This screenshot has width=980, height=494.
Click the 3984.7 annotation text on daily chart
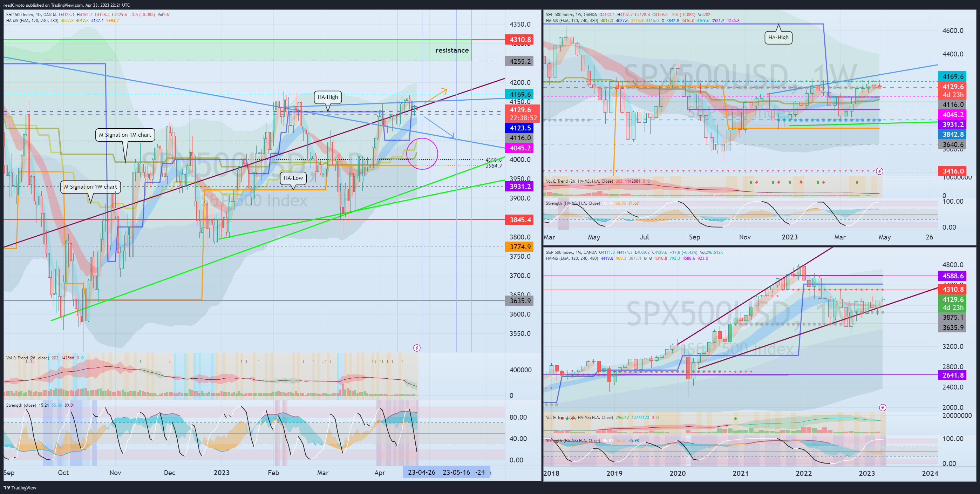pos(494,165)
